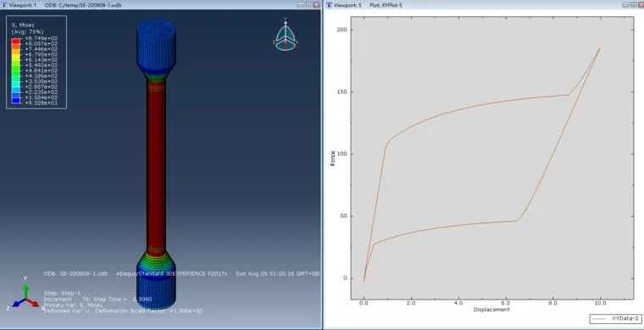Select the Viewport 5 XYPlot-5 title bar
The height and width of the screenshot is (330, 644).
[x=484, y=5]
